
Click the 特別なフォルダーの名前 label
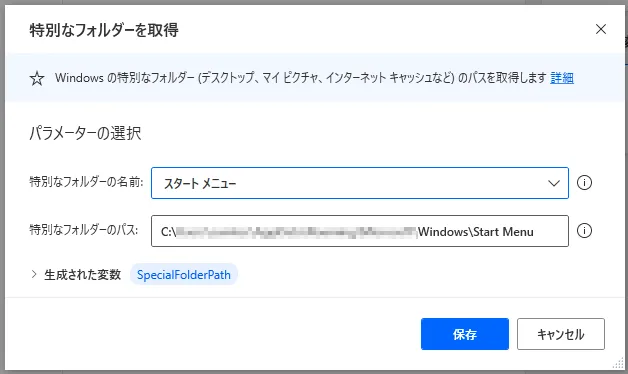point(86,182)
